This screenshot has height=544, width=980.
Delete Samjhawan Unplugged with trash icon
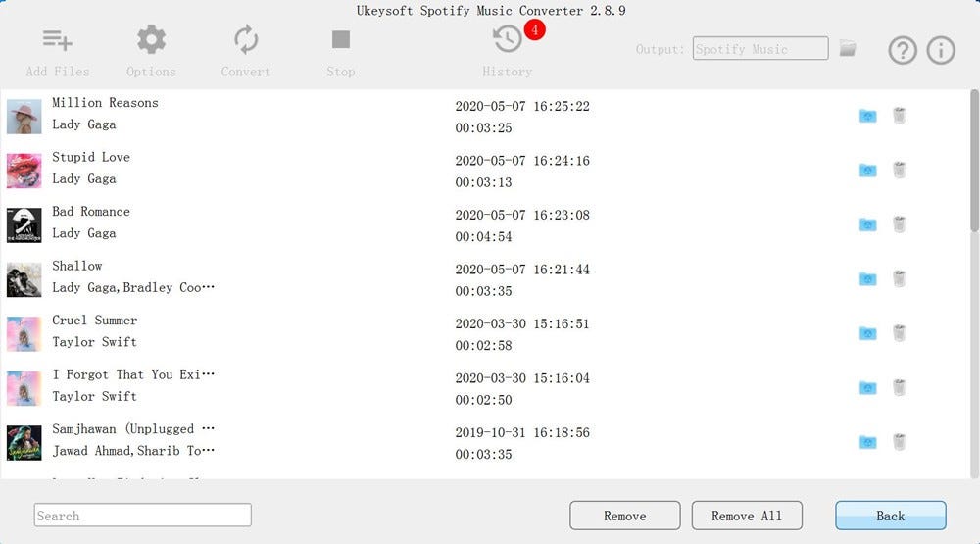[x=899, y=442]
